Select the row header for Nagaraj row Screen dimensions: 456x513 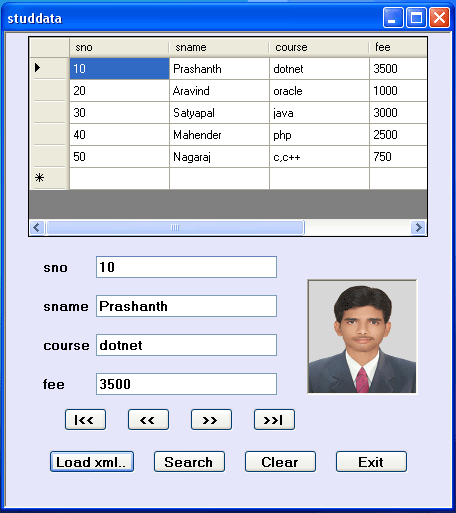point(49,156)
